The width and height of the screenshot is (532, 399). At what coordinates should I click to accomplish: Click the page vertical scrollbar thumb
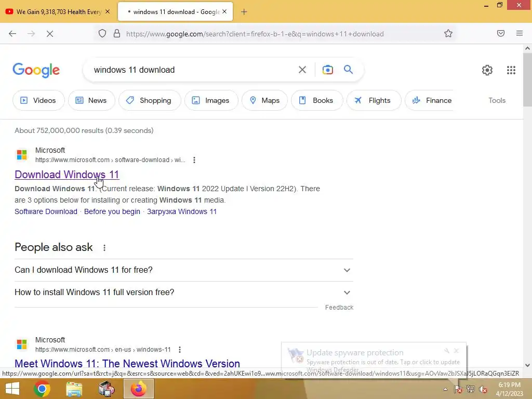[x=528, y=79]
